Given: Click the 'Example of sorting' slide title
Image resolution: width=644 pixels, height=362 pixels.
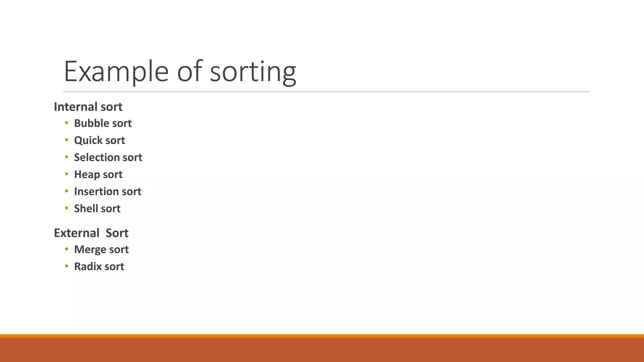Looking at the screenshot, I should tap(180, 72).
